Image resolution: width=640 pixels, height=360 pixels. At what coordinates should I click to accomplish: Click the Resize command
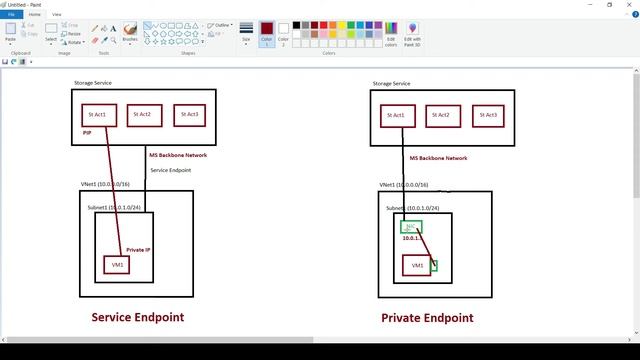(71, 34)
